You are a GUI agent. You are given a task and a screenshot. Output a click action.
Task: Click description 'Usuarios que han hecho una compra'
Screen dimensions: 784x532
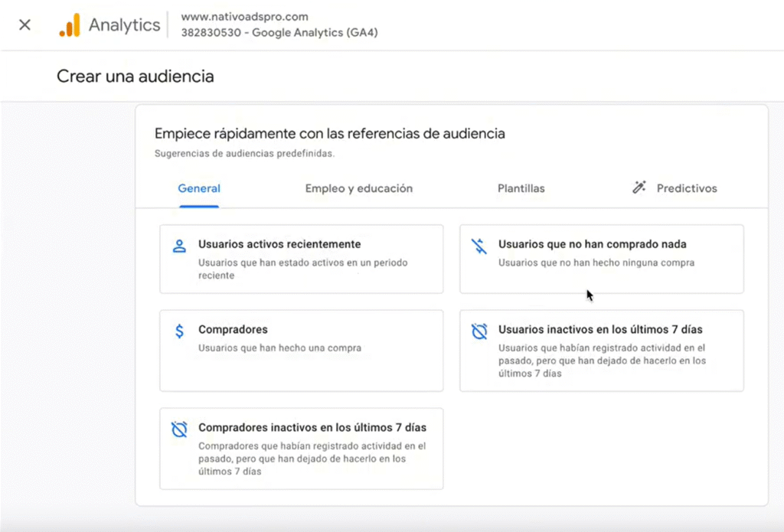pos(279,348)
